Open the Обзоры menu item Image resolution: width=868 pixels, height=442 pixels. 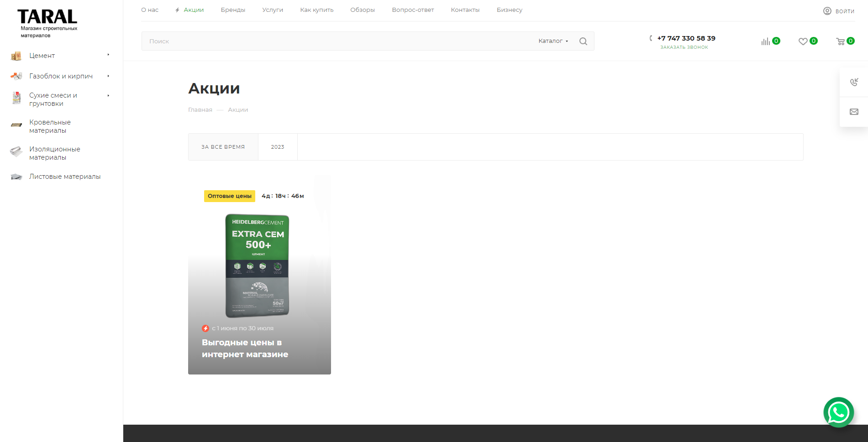(x=363, y=10)
